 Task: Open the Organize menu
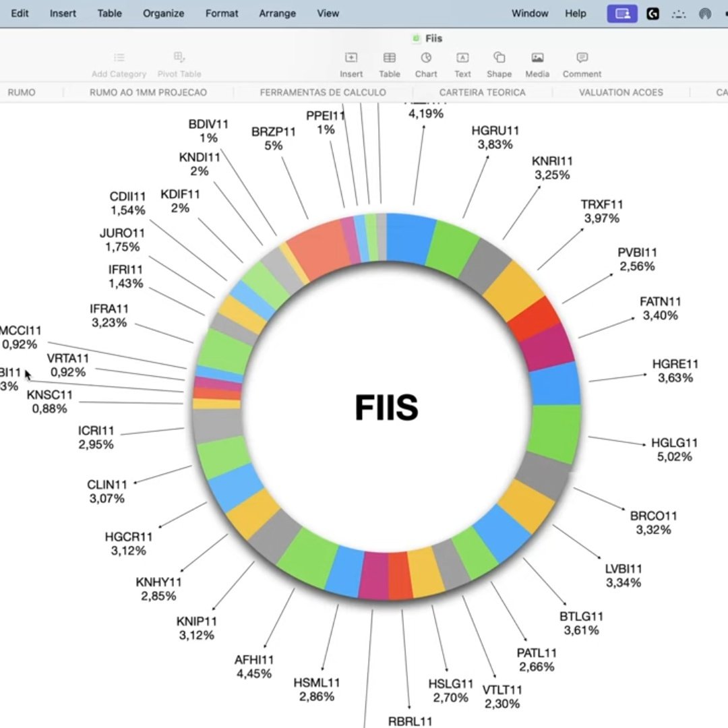pyautogui.click(x=163, y=13)
